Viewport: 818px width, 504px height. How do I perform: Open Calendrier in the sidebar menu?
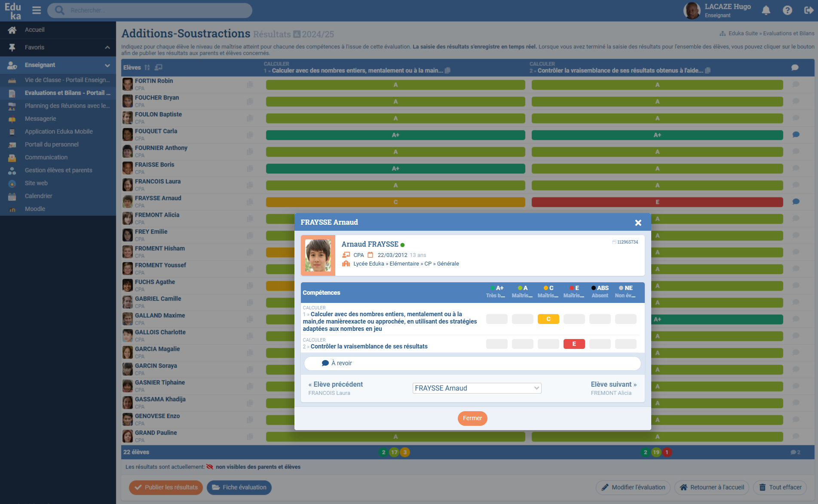[x=39, y=196]
